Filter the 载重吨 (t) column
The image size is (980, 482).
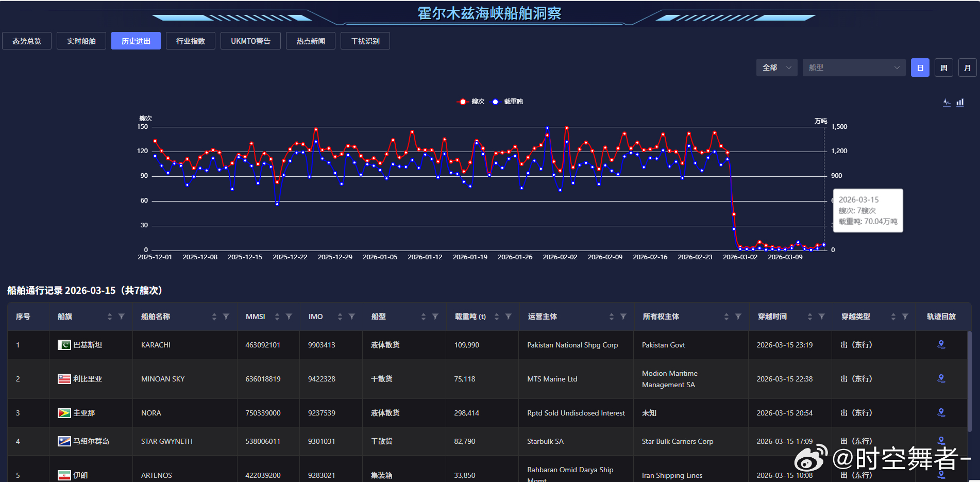click(x=509, y=317)
